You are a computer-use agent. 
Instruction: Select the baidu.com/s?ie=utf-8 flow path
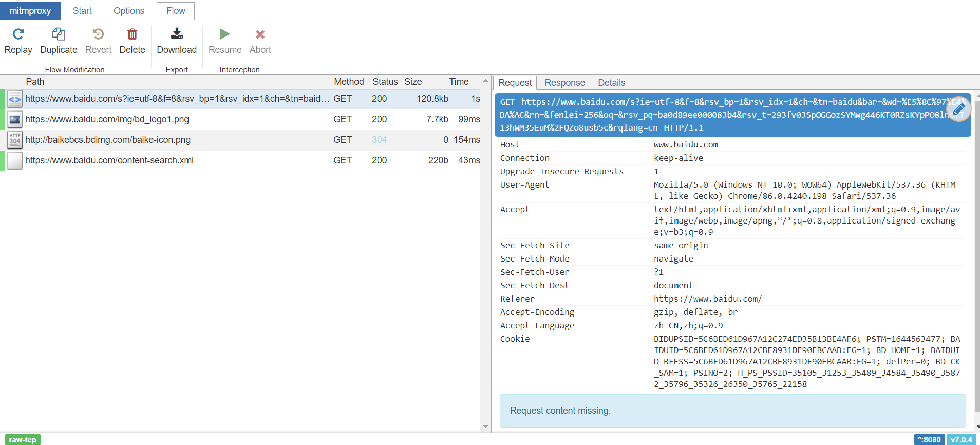pyautogui.click(x=177, y=99)
